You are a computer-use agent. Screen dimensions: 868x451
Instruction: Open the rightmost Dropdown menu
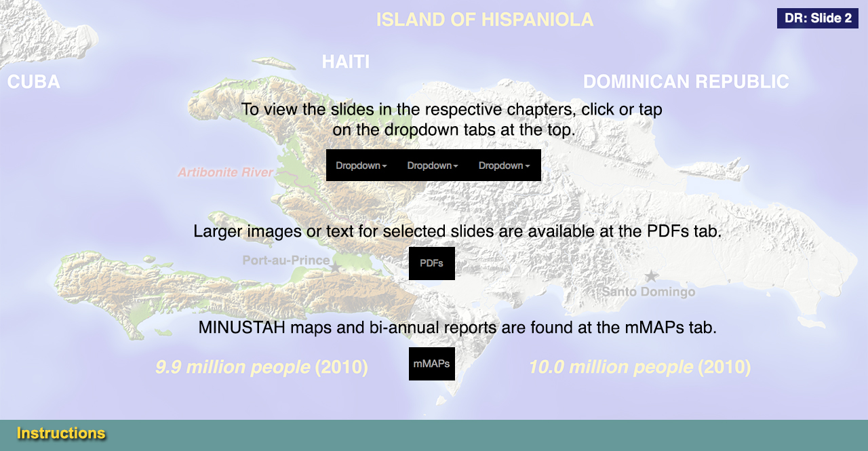505,165
